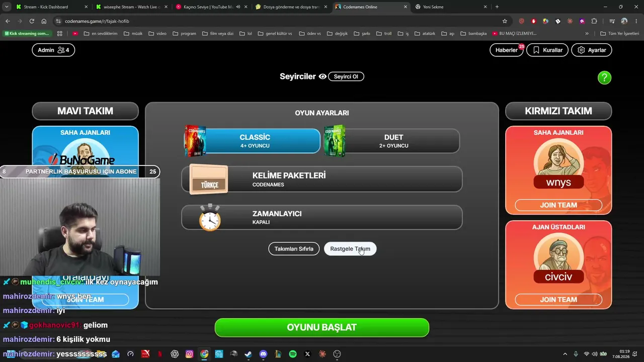The width and height of the screenshot is (644, 362).
Task: Open the Kelime Paketleri word pack selector
Action: pos(322,179)
